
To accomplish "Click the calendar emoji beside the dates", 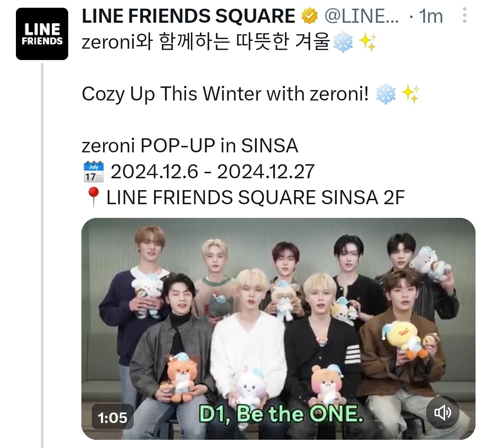I will [x=94, y=171].
